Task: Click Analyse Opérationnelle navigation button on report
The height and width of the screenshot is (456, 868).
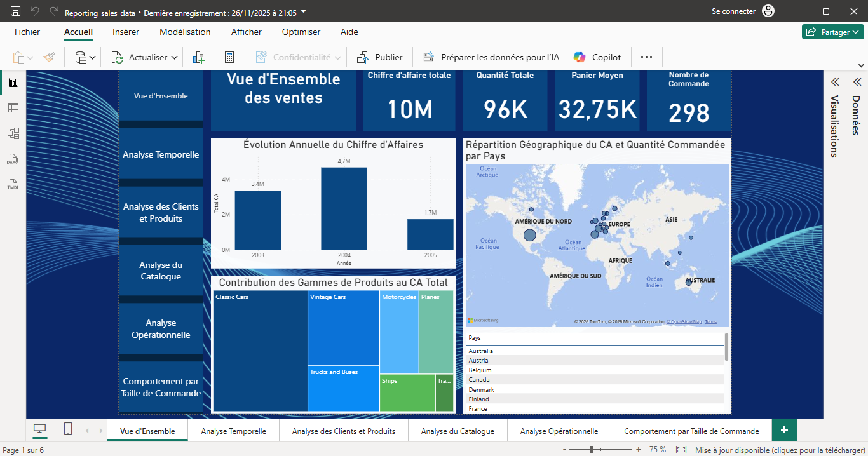Action: tap(161, 328)
